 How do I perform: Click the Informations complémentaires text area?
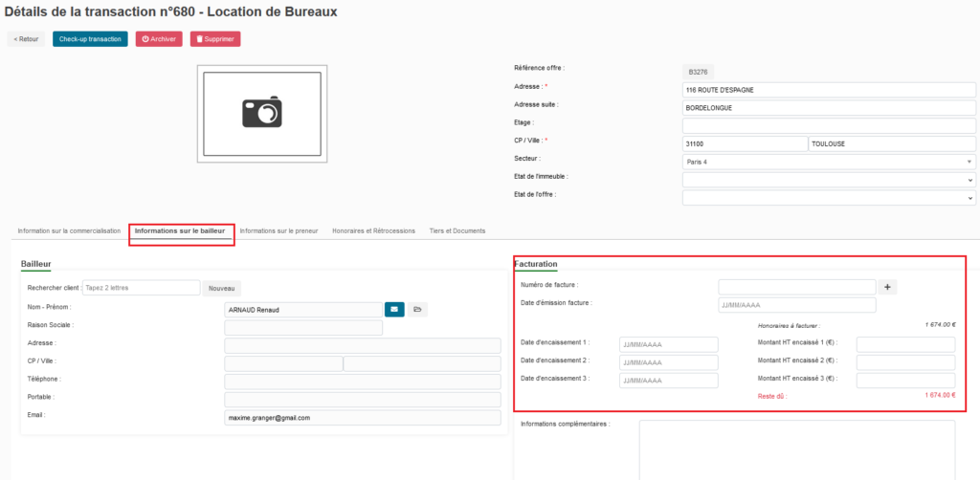point(796,447)
